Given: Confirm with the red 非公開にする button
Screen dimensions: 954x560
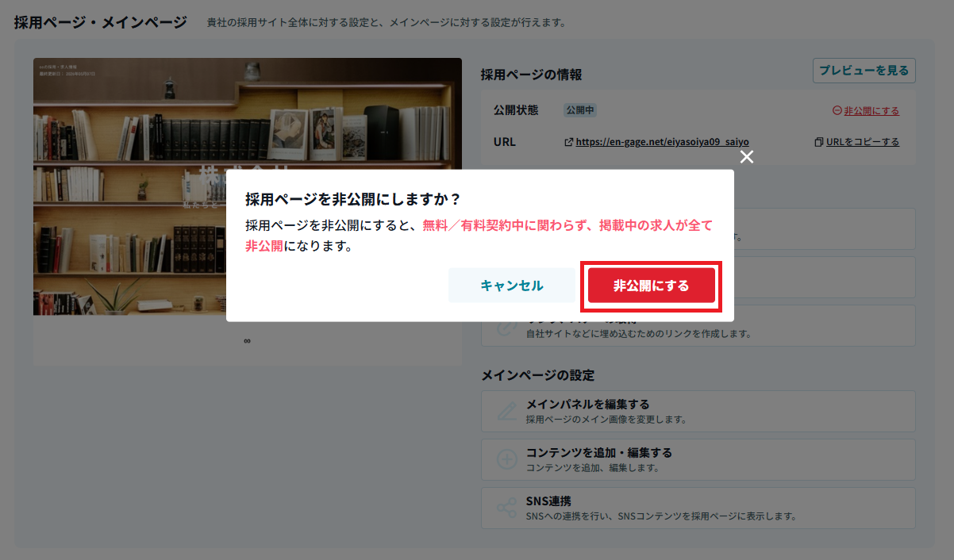Looking at the screenshot, I should click(652, 286).
